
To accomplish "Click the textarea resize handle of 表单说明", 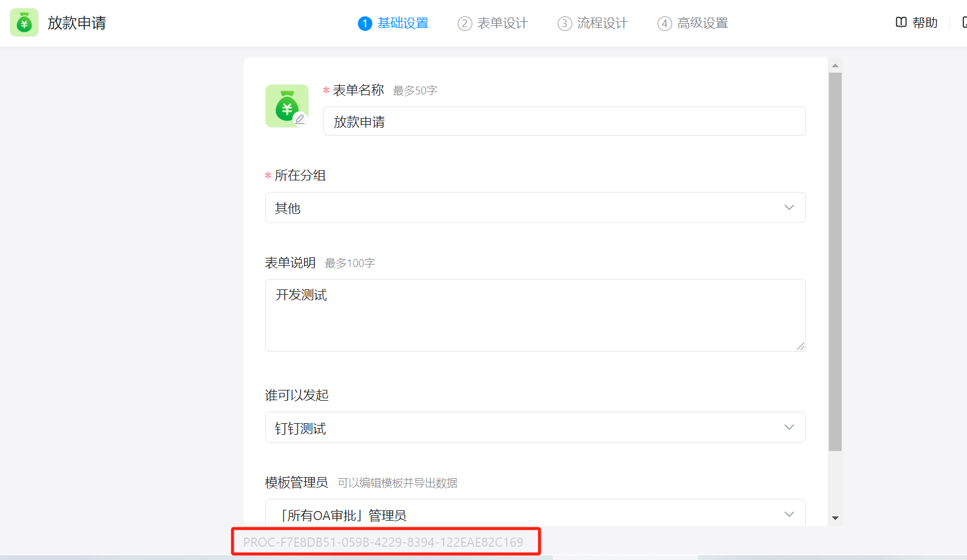I will (x=800, y=346).
